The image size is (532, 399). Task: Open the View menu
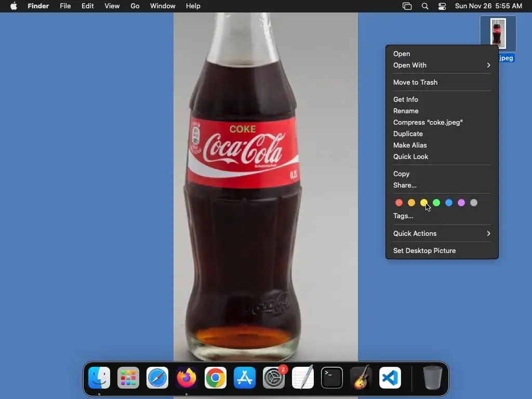point(112,6)
